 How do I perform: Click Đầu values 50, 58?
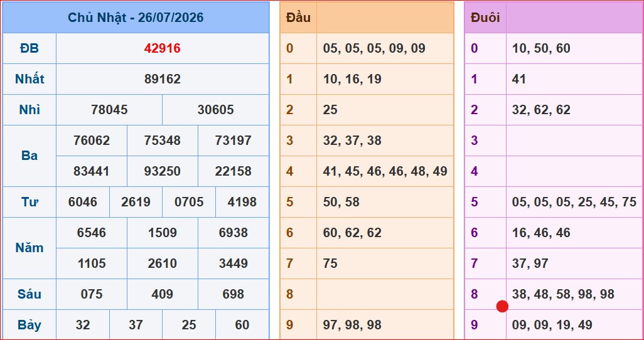[341, 202]
